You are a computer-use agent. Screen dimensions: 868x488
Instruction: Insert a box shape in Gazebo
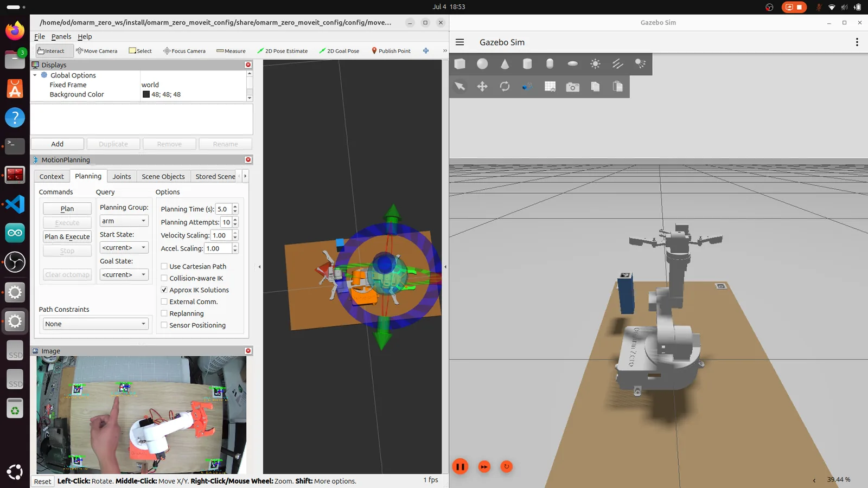(x=459, y=64)
